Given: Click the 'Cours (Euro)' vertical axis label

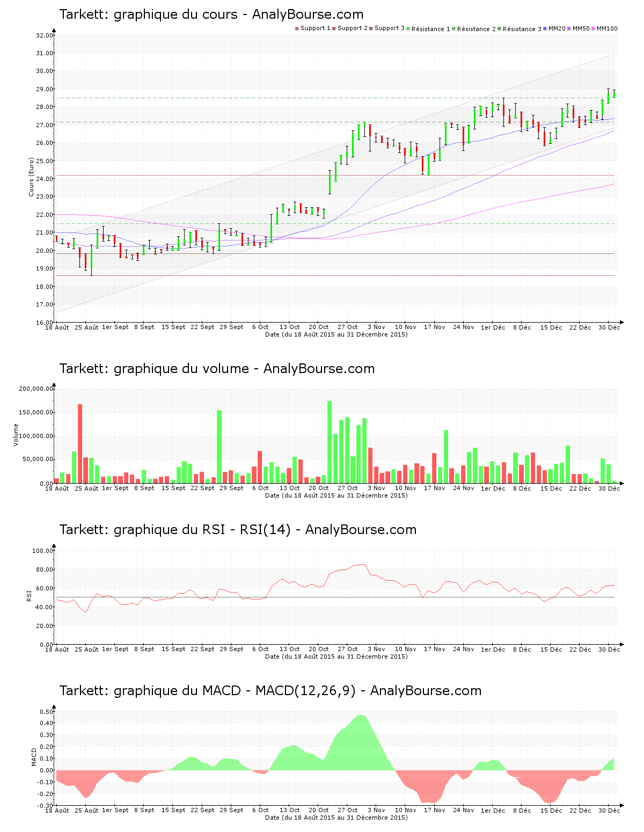Looking at the screenshot, I should pyautogui.click(x=31, y=177).
